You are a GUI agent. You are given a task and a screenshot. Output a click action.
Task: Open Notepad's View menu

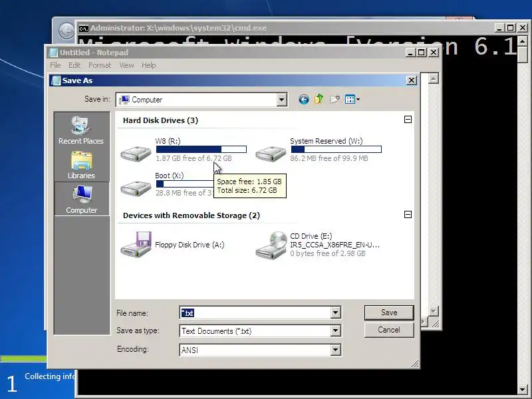pyautogui.click(x=126, y=65)
